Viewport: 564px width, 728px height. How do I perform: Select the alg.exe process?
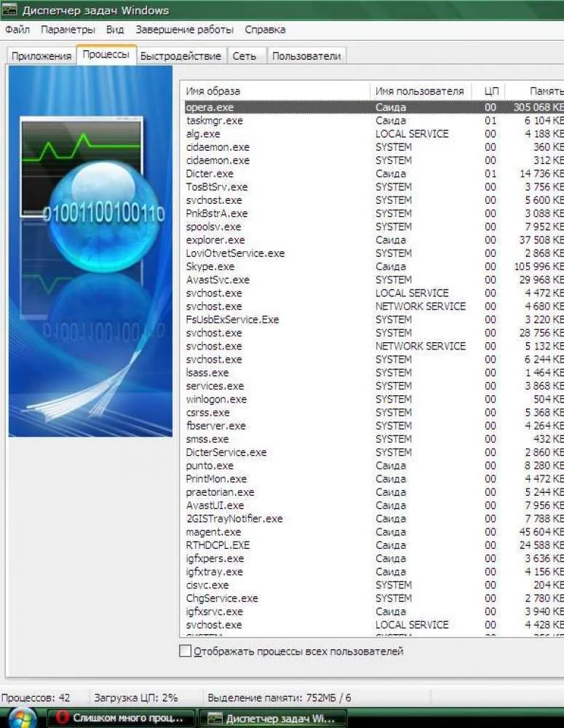point(374,134)
